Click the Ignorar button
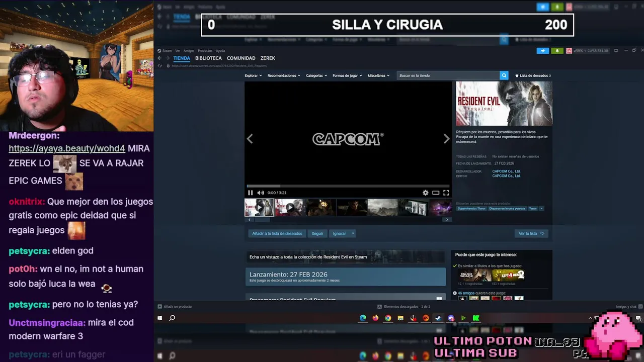The height and width of the screenshot is (362, 644). pos(339,233)
